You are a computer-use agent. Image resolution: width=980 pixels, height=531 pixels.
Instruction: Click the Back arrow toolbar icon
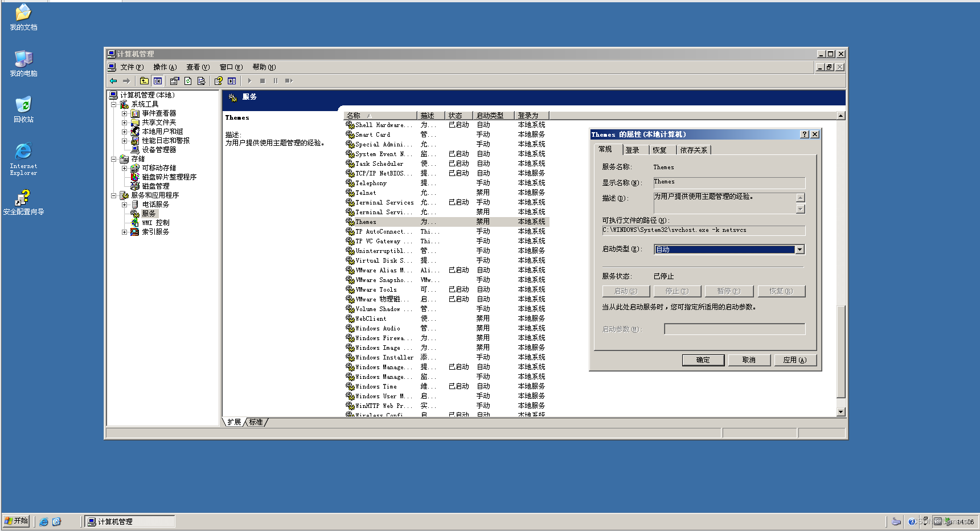113,81
